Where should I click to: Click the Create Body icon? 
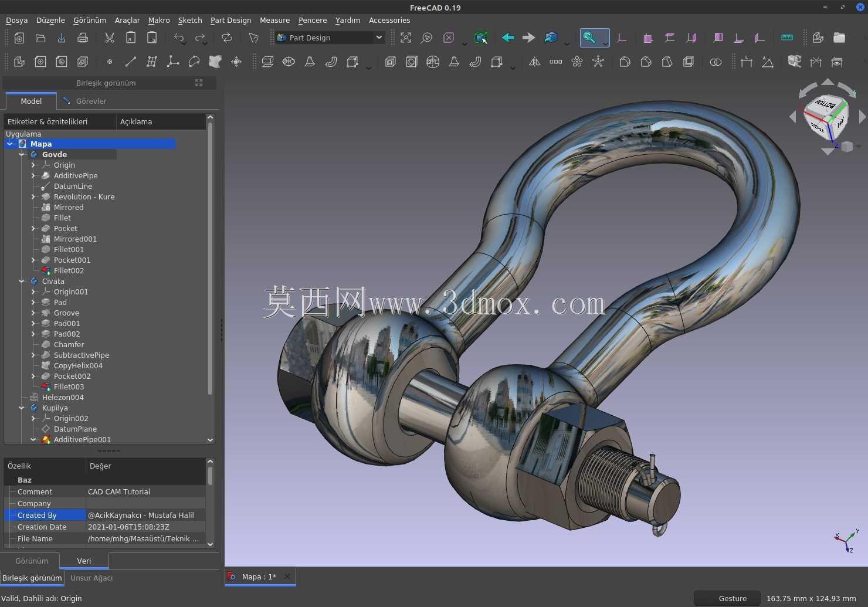19,62
